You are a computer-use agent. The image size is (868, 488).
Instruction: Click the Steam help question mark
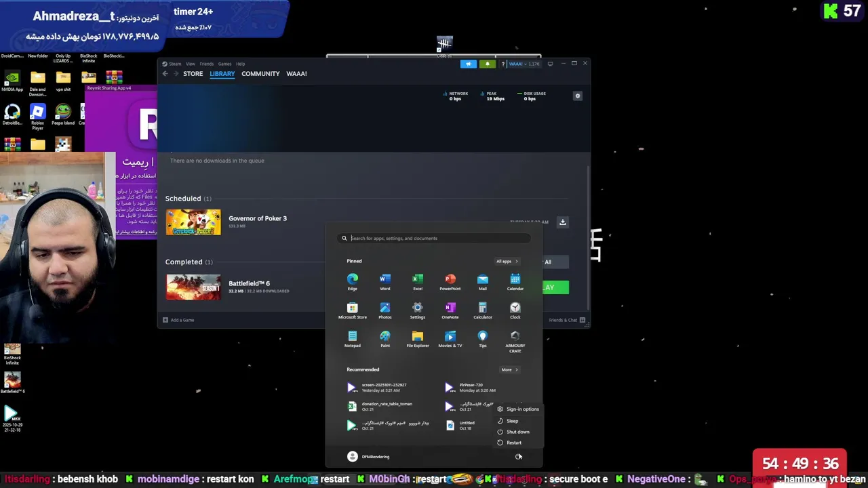coord(502,64)
